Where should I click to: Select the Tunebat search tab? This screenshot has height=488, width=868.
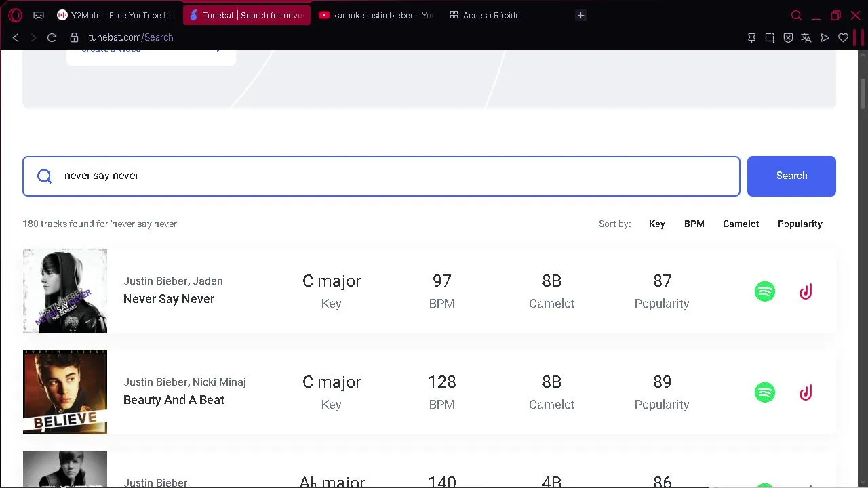pos(247,15)
